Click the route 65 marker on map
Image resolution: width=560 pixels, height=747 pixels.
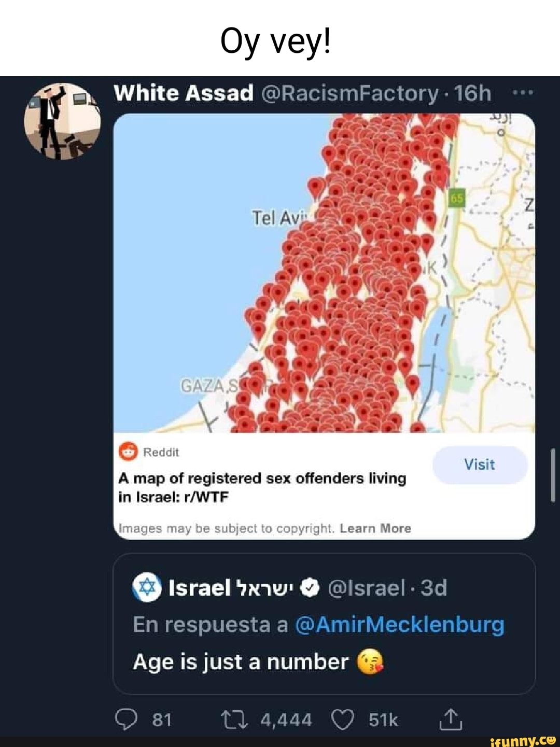pos(457,198)
